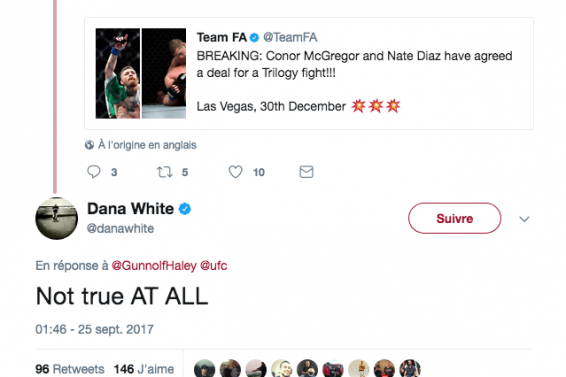The width and height of the screenshot is (566, 377).
Task: Open the @danawhite handle link
Action: point(121,229)
